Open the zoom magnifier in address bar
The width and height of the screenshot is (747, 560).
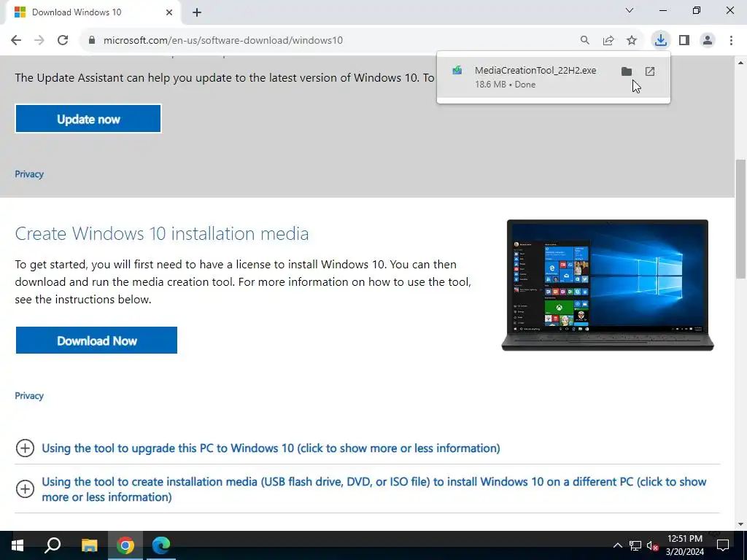[x=584, y=41]
